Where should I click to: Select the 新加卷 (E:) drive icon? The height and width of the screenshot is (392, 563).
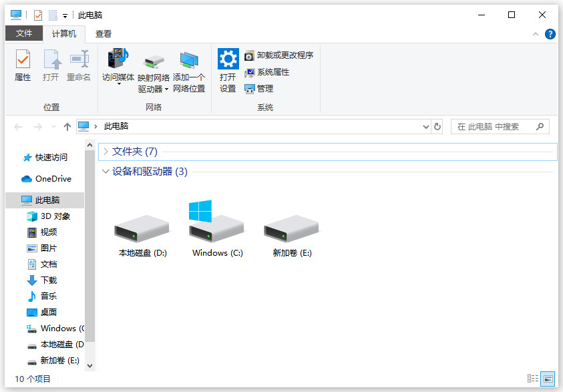tap(292, 229)
